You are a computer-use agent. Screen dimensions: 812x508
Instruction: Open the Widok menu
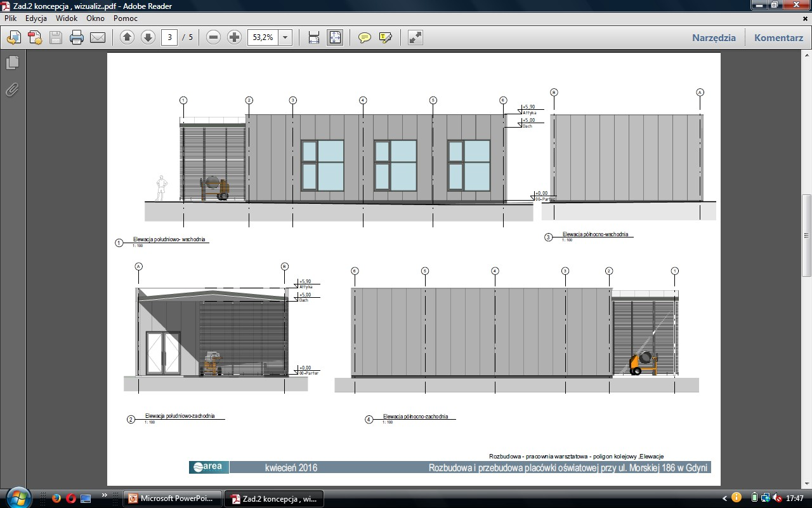(x=67, y=18)
